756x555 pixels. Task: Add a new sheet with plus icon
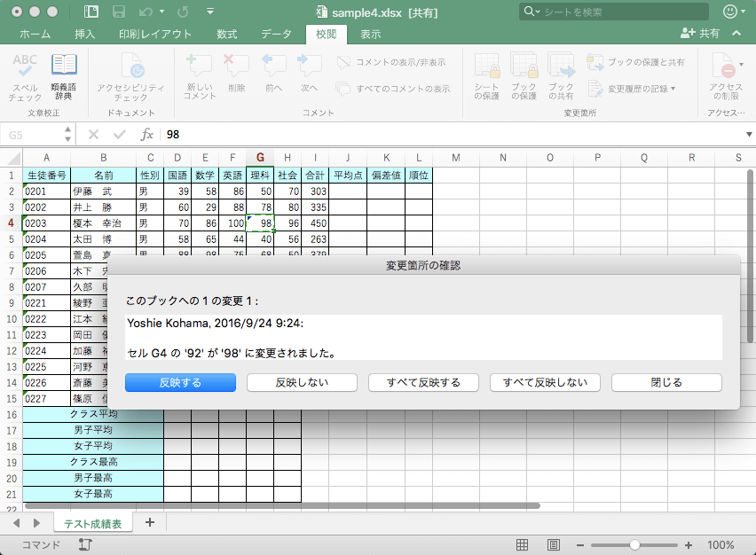pyautogui.click(x=150, y=522)
